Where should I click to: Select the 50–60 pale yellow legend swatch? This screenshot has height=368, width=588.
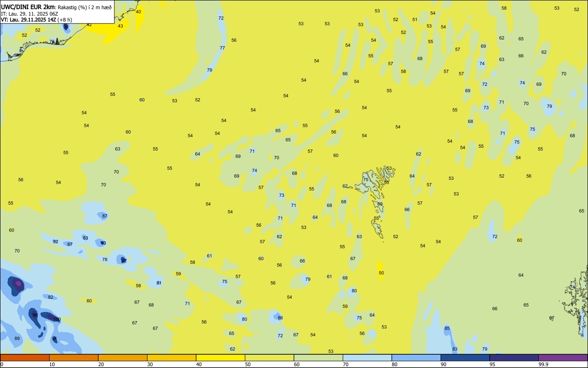pyautogui.click(x=269, y=357)
